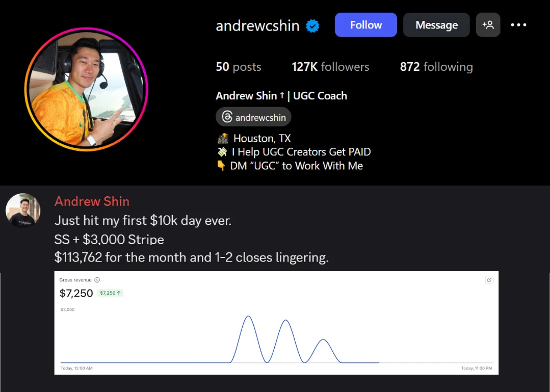The image size is (550, 392).
Task: Message andrewcshin
Action: pyautogui.click(x=436, y=25)
